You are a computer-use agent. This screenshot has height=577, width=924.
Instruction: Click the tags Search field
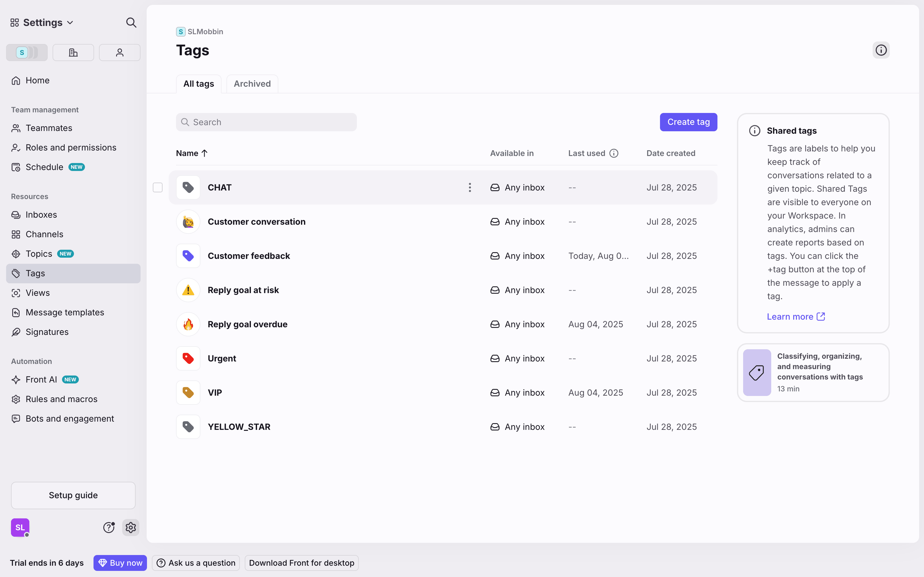click(x=266, y=122)
